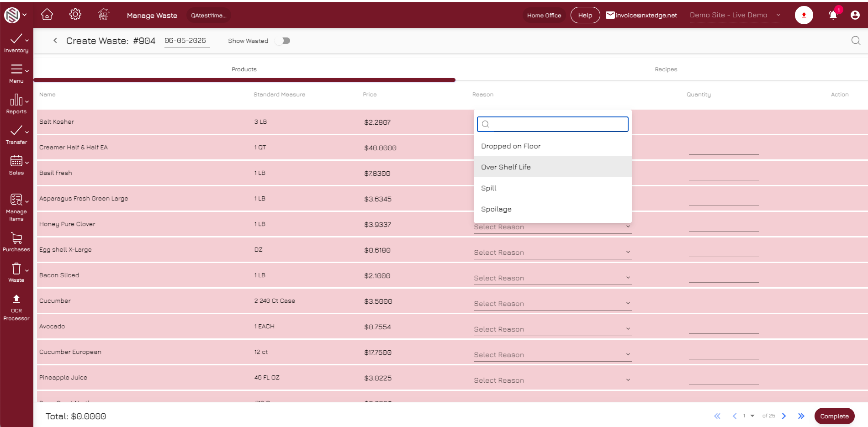Click the Home Office button

(x=544, y=15)
